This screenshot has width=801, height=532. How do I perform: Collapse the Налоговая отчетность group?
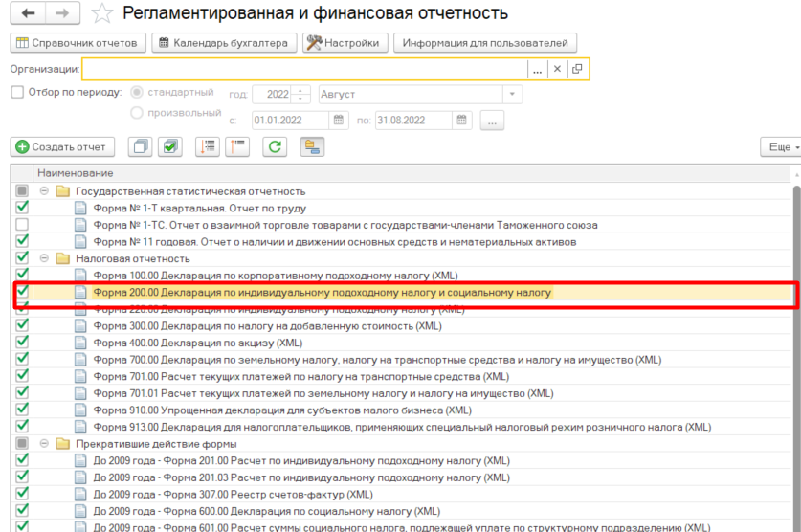(44, 258)
